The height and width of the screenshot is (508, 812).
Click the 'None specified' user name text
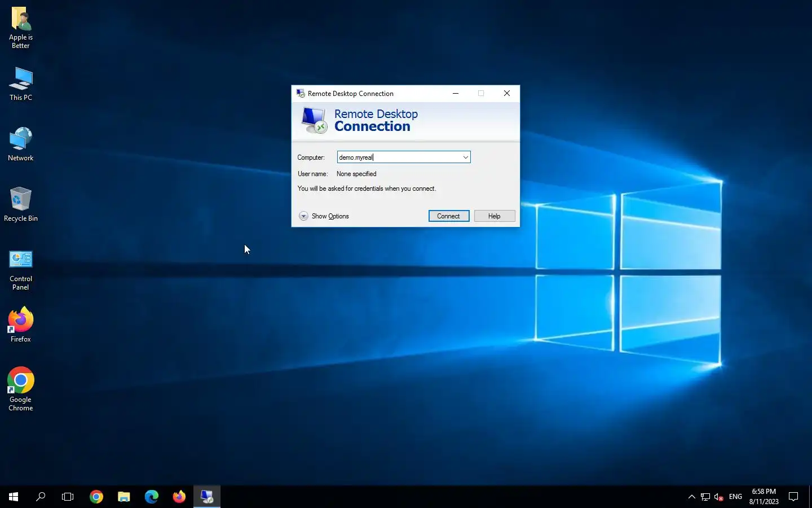pos(356,174)
